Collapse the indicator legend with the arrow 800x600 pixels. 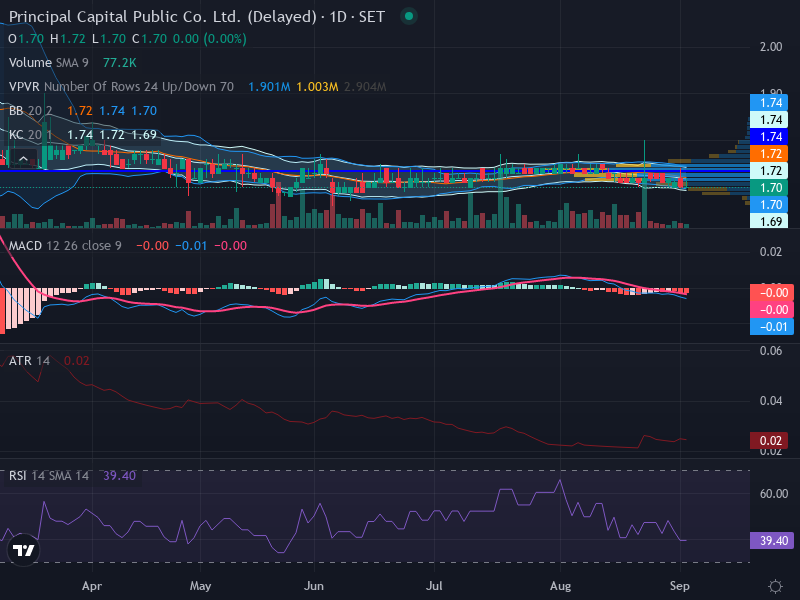[23, 159]
